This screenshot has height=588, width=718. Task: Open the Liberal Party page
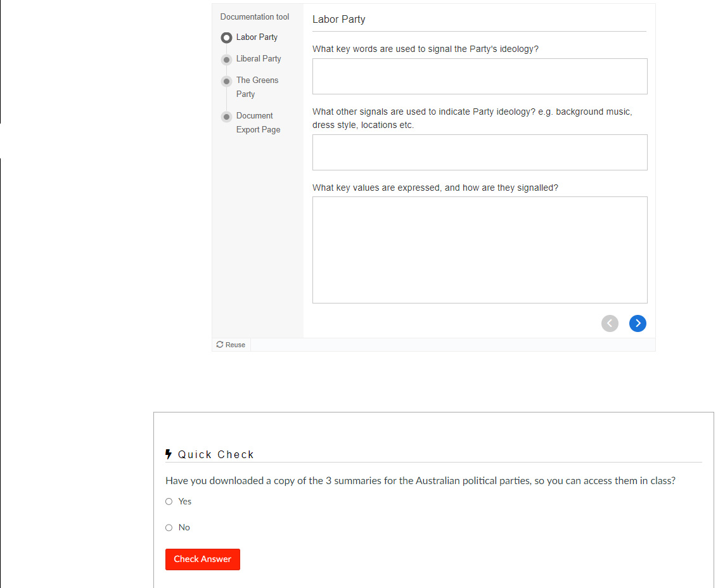click(x=259, y=59)
